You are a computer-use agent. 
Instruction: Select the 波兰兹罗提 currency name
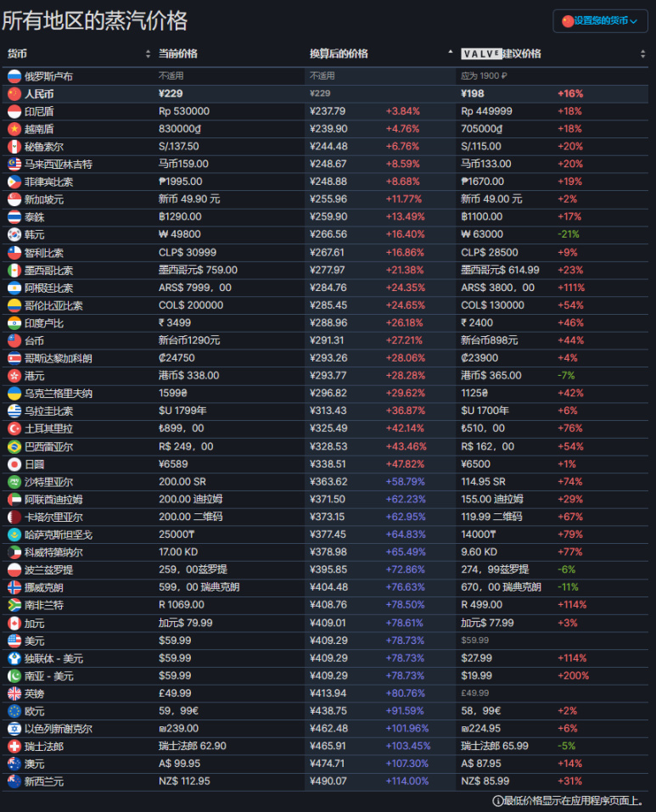point(48,570)
